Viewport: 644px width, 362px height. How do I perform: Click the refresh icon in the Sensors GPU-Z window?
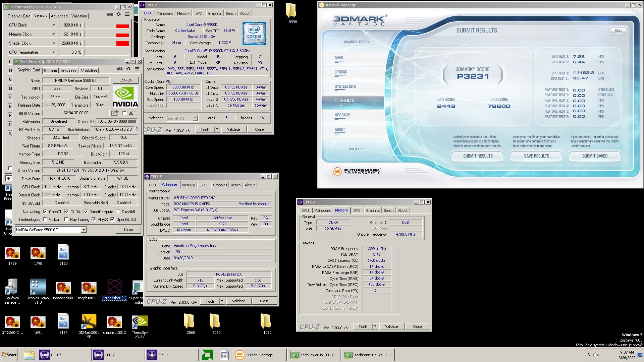pos(118,14)
